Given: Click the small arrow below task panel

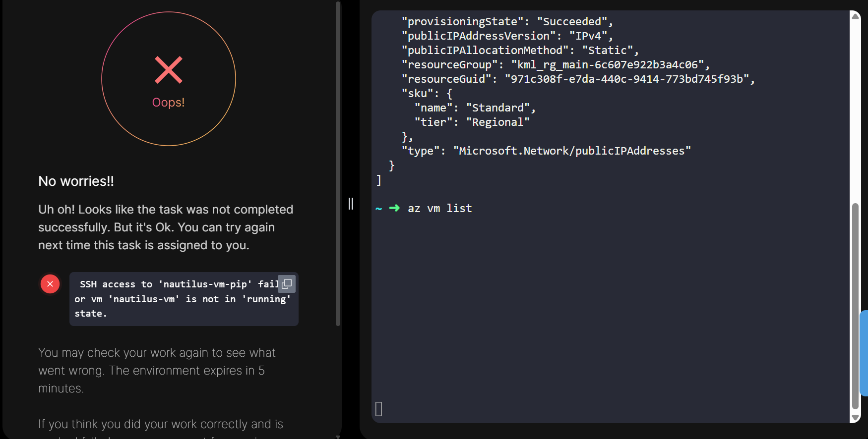Looking at the screenshot, I should (338, 437).
